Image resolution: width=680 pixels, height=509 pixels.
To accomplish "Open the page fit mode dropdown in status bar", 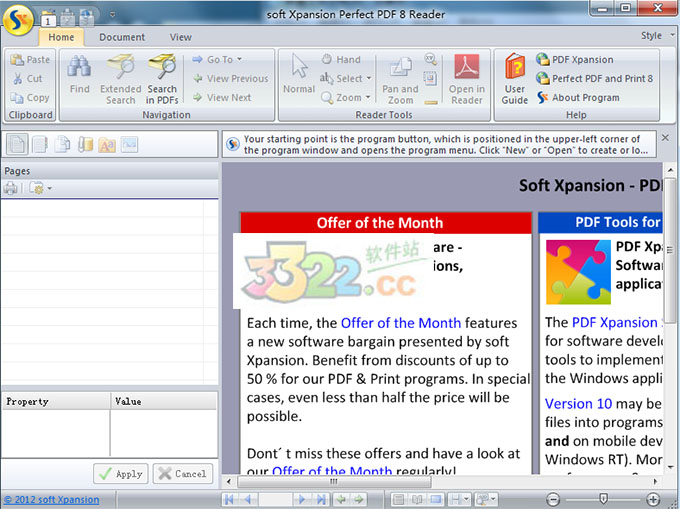I will [x=459, y=499].
